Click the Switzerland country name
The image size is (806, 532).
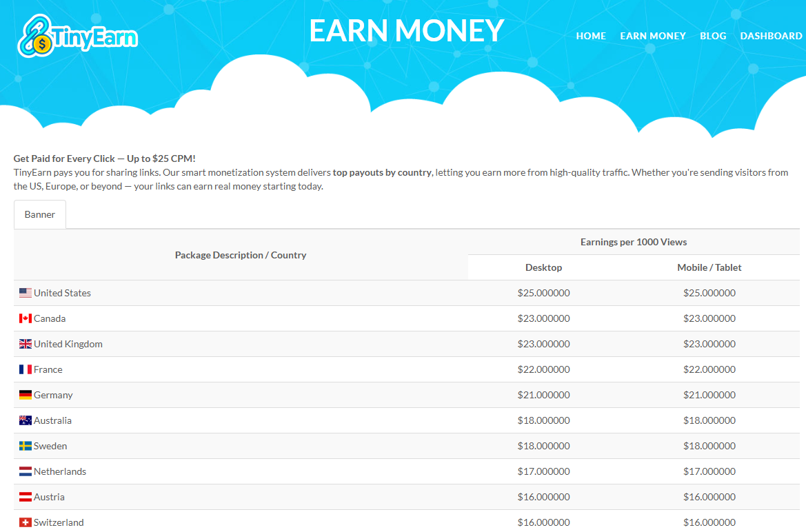click(59, 522)
